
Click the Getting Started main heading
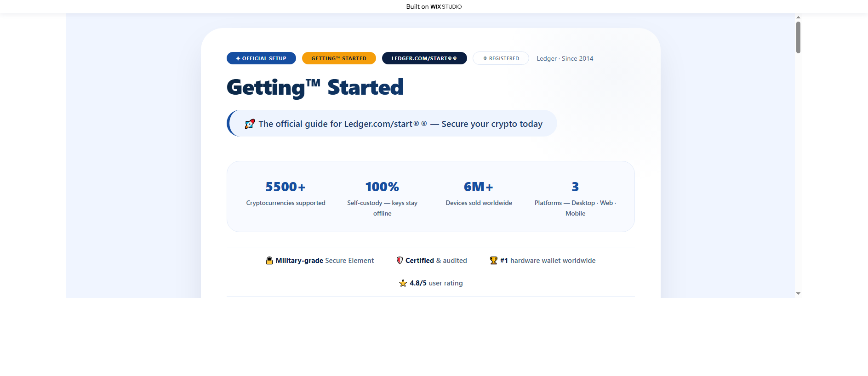pyautogui.click(x=315, y=87)
